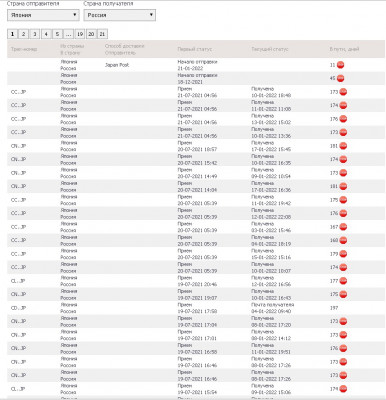Click stop icon for row accepted 20-07-2021 18:57
The height and width of the screenshot is (400, 386).
pos(343,146)
